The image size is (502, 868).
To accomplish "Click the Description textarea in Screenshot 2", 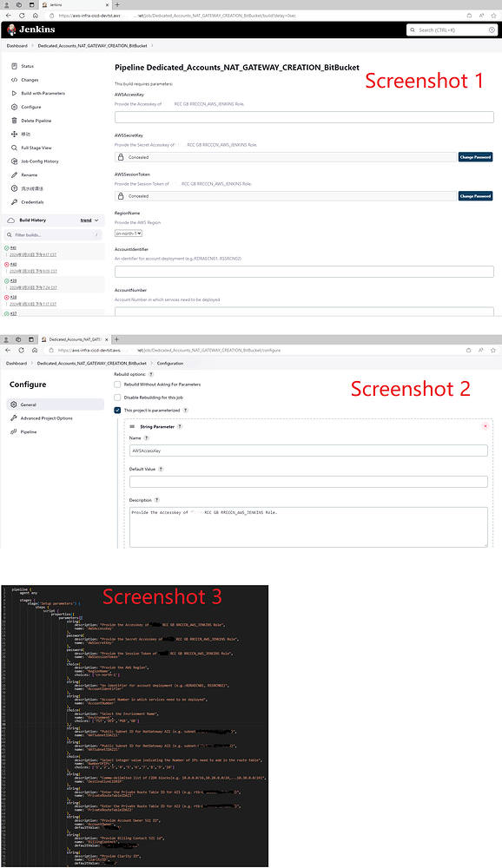I will pyautogui.click(x=308, y=527).
